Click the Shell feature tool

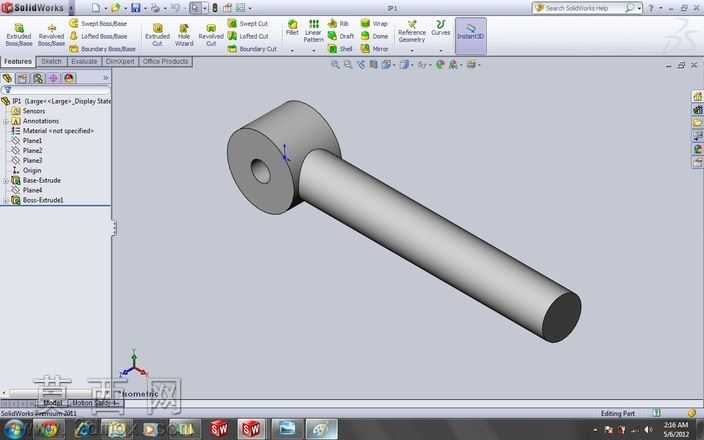(x=340, y=48)
